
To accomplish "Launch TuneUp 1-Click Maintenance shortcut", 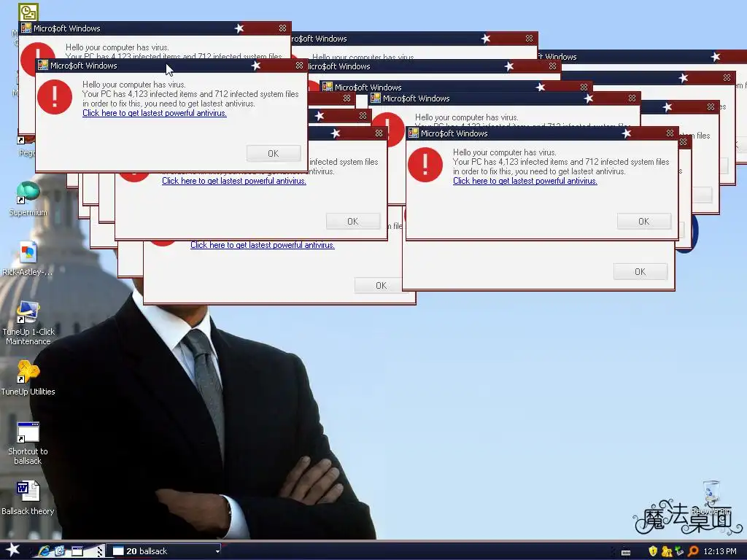I will tap(28, 323).
